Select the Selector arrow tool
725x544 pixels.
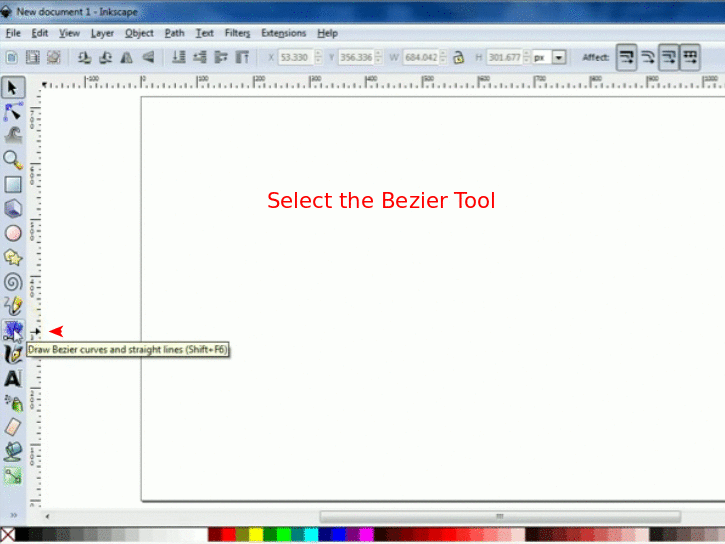click(12, 87)
